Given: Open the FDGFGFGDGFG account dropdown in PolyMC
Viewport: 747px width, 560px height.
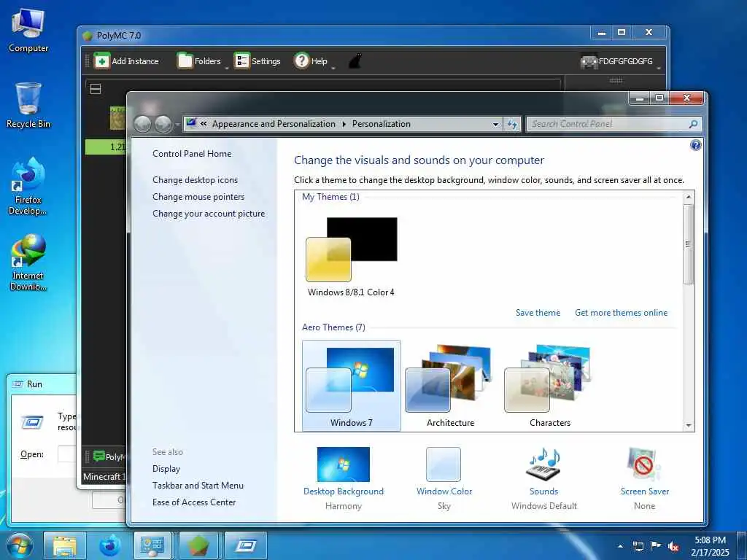Looking at the screenshot, I should 620,61.
